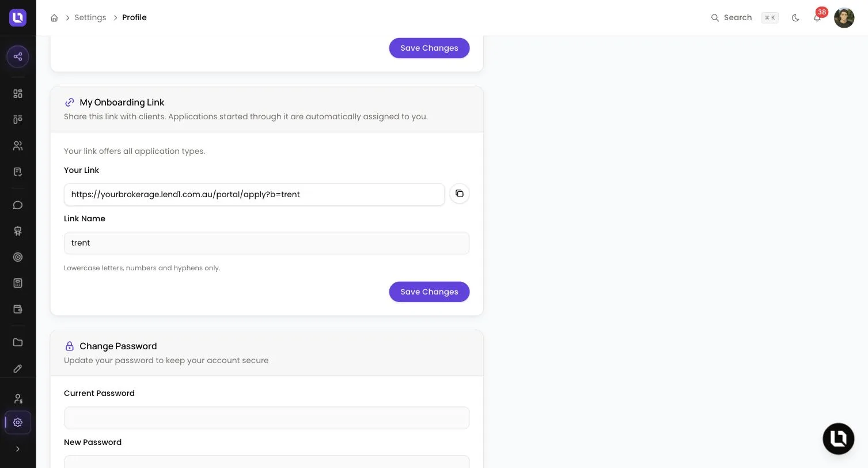The image size is (868, 468).
Task: Click the Lend1 logo in the sidebar
Action: [x=18, y=18]
